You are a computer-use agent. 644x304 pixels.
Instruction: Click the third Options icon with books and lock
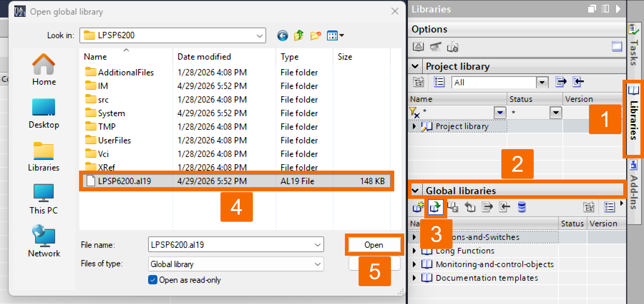453,46
